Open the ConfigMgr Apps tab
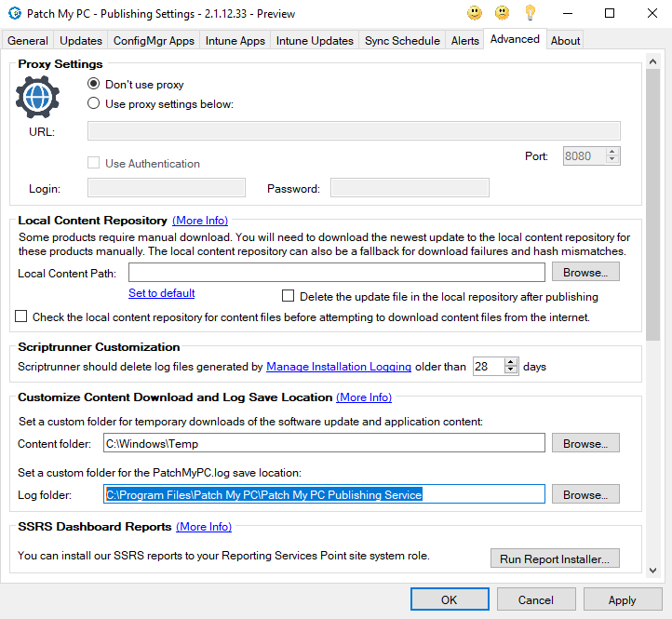Viewport: 672px width, 619px height. coord(154,41)
